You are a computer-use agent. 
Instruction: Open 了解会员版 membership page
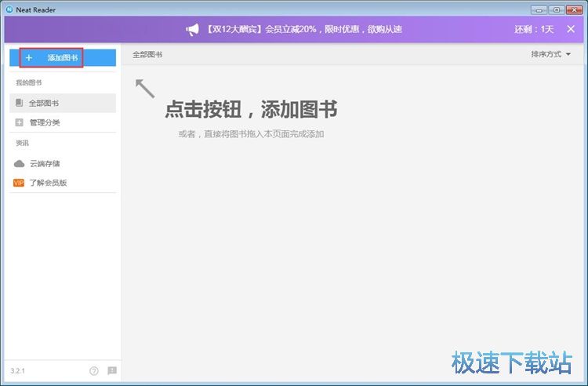[x=47, y=183]
